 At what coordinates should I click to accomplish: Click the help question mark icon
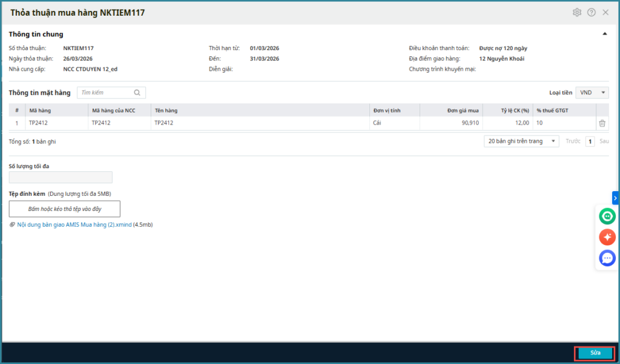click(x=592, y=12)
